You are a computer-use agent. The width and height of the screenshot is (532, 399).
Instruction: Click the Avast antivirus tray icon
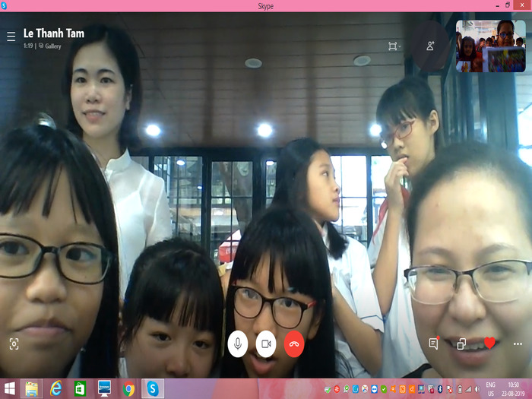pos(393,389)
